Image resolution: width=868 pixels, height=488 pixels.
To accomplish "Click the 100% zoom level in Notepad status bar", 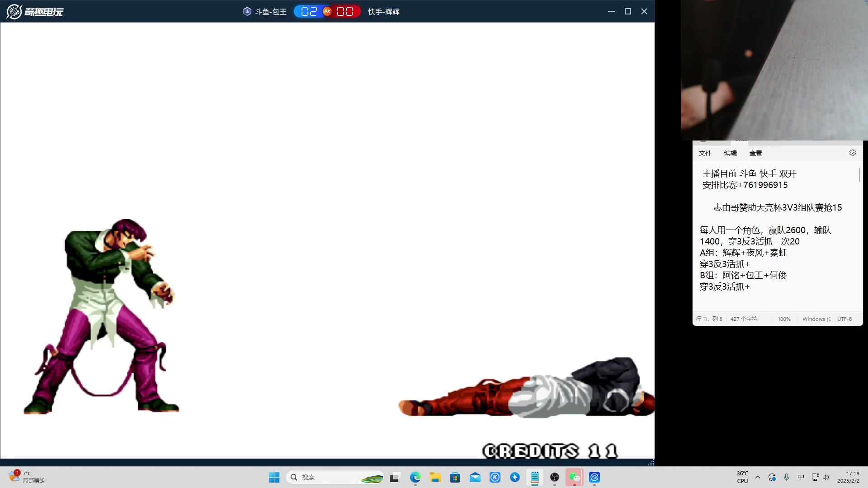I will (x=784, y=319).
